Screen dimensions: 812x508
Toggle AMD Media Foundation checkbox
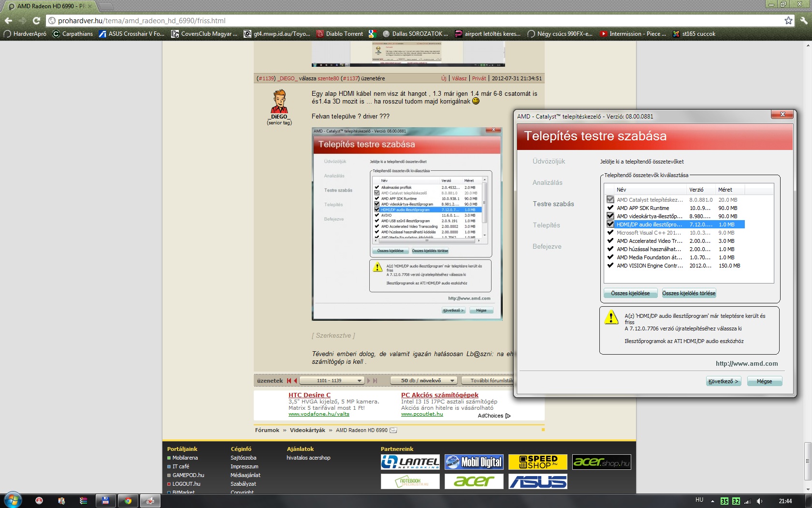pos(610,257)
